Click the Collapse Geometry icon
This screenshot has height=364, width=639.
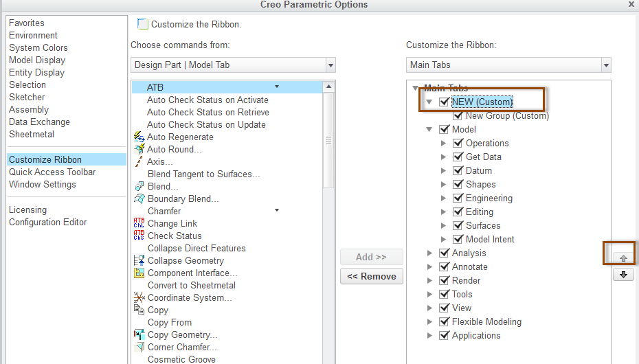point(139,260)
